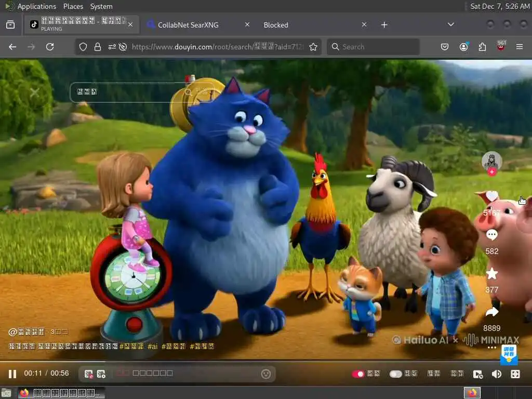Open a new browser tab with plus

384,25
